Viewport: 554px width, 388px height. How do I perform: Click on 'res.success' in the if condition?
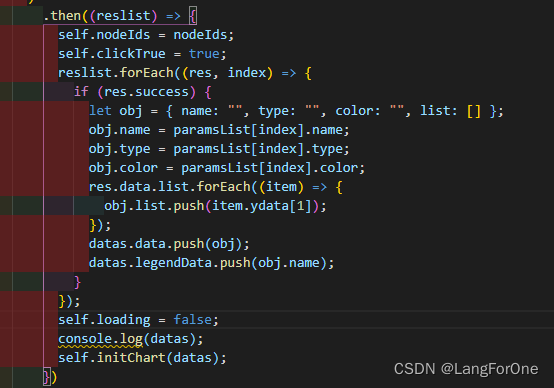click(146, 92)
